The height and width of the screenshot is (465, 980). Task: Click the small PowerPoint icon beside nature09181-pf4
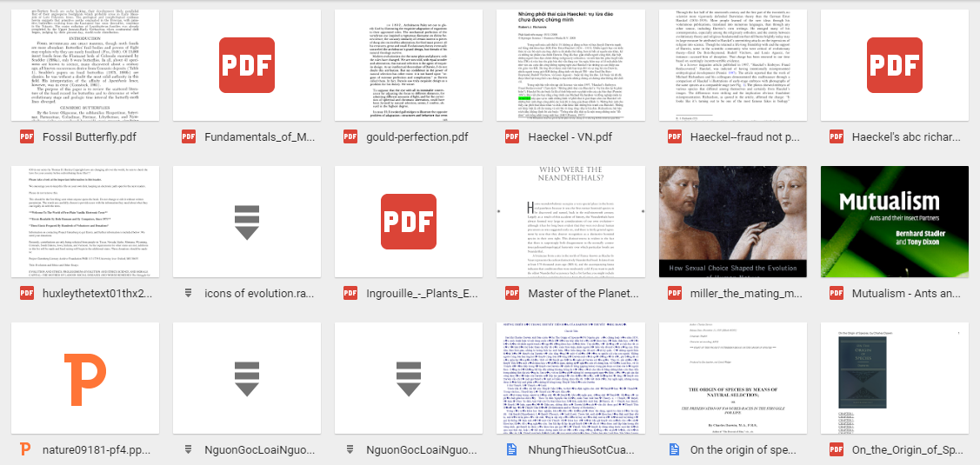(x=26, y=449)
